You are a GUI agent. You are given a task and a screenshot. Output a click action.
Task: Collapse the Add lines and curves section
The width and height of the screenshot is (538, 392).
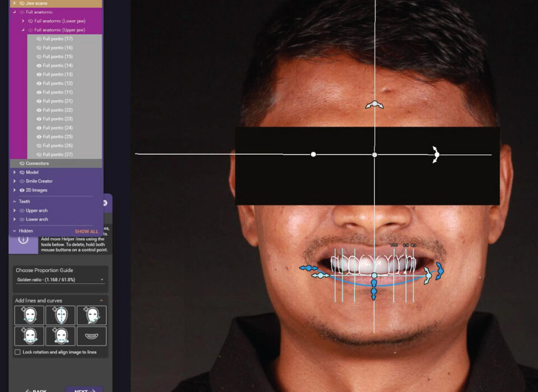point(100,301)
